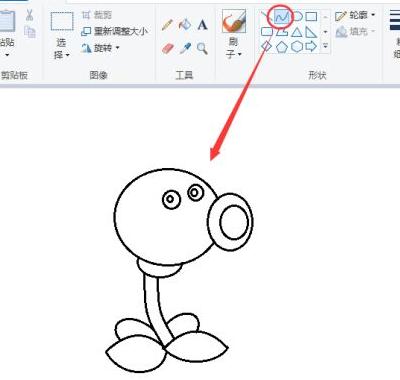400x380 pixels.
Task: Select the Magnifier tool
Action: click(x=202, y=49)
